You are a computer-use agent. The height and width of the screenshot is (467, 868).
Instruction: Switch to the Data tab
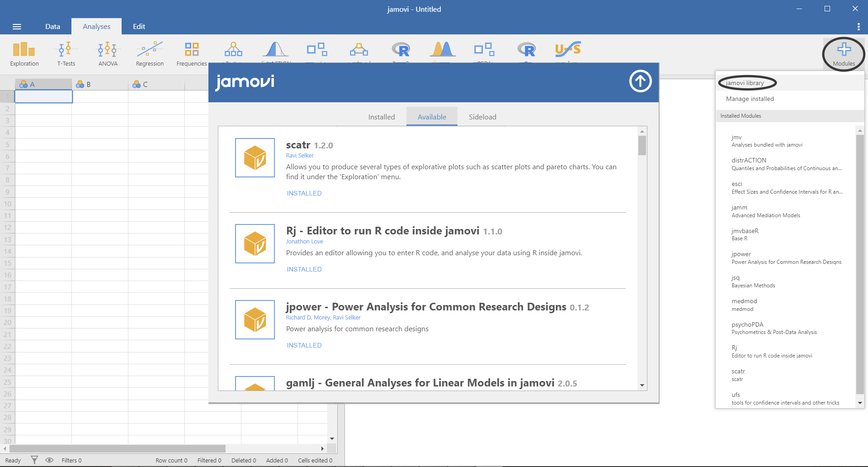point(52,27)
